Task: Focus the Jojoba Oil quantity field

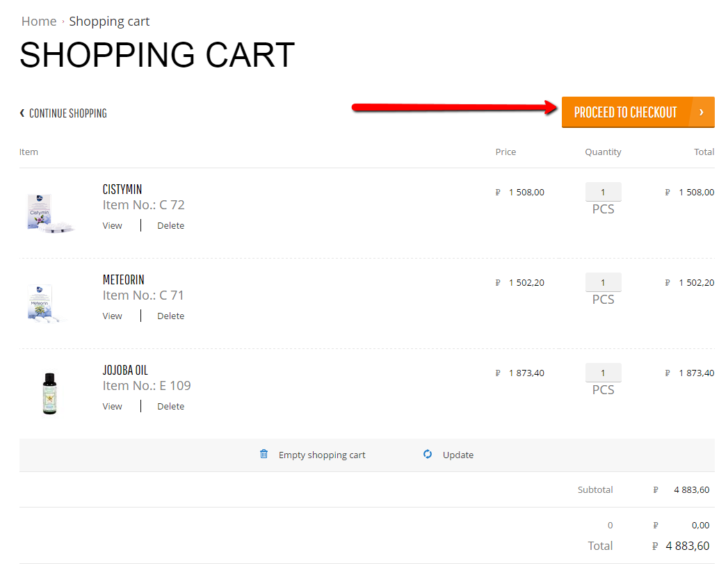Action: (x=603, y=373)
